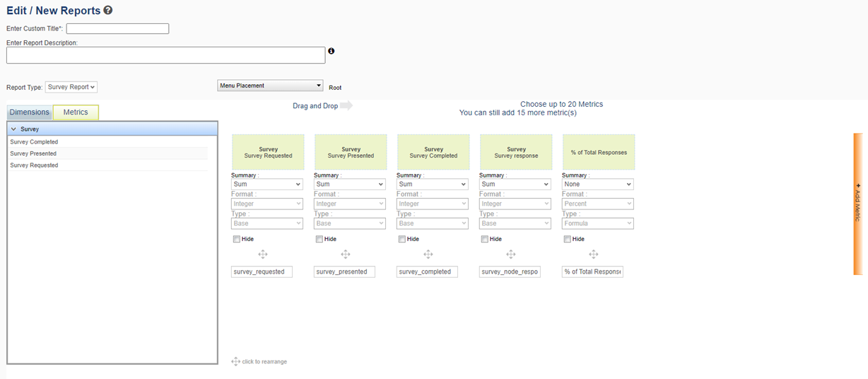The image size is (868, 379).
Task: Click the rearrange icon under Survey Requested metric
Action: coord(263,255)
